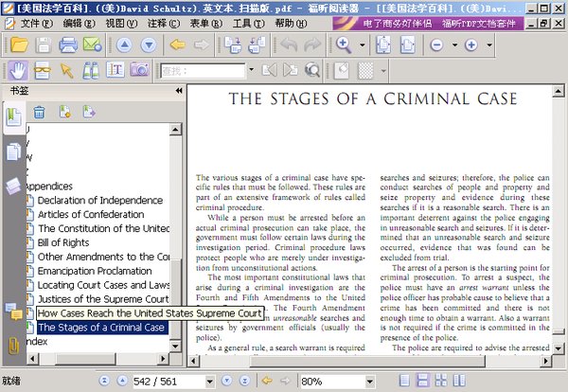Open the 视图(V) menu
The height and width of the screenshot is (392, 568).
pos(121,24)
